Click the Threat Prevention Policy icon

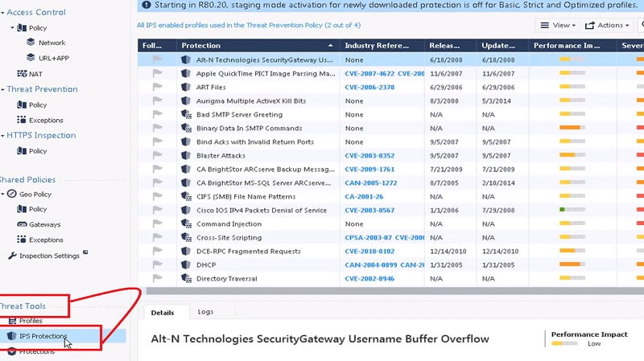[22, 105]
